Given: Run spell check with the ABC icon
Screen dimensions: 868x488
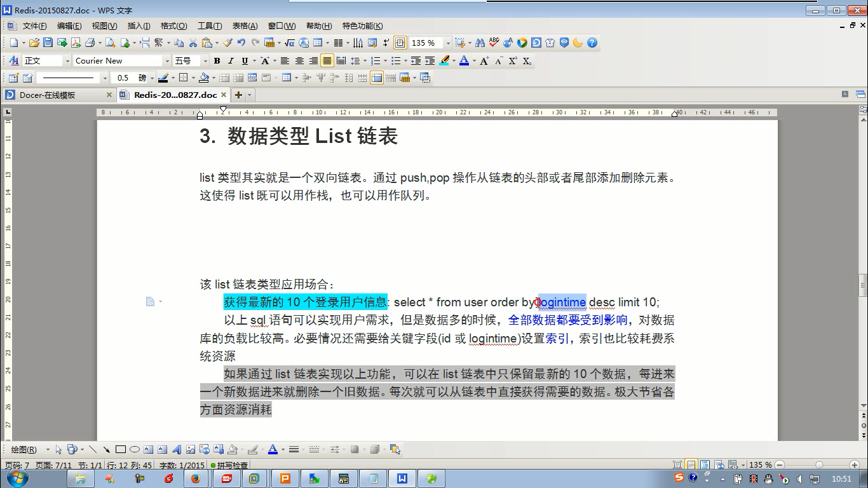Looking at the screenshot, I should pyautogui.click(x=494, y=43).
